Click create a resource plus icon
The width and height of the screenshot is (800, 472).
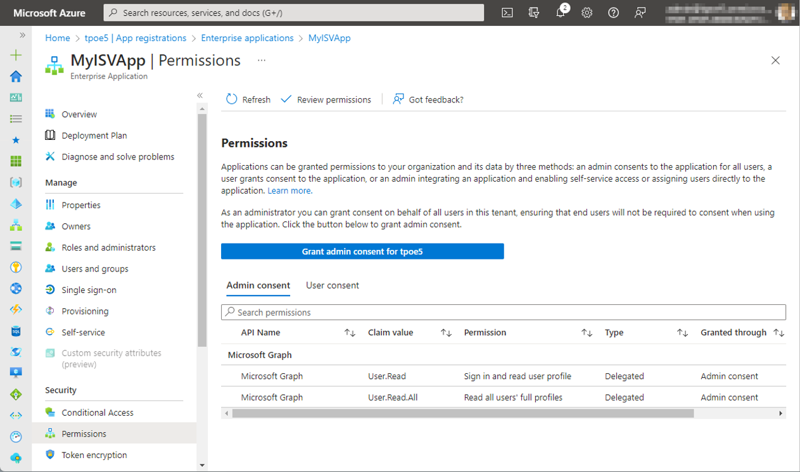[15, 55]
